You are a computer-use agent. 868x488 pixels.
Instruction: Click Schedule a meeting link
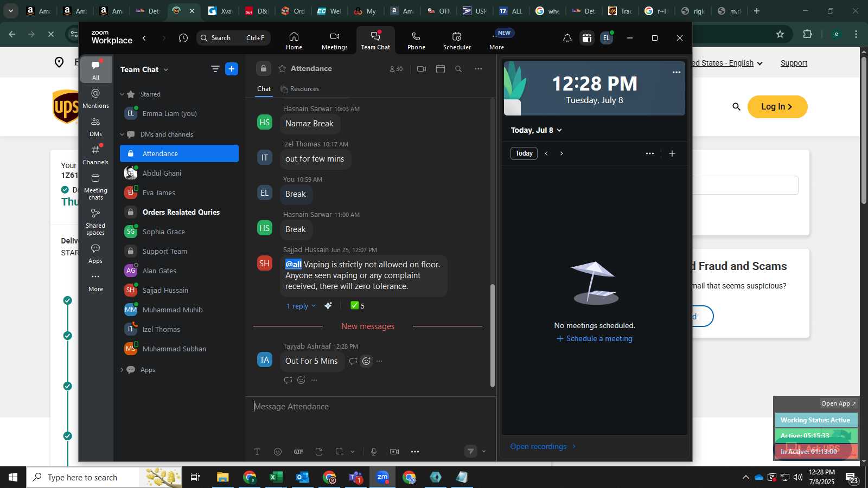(x=595, y=338)
